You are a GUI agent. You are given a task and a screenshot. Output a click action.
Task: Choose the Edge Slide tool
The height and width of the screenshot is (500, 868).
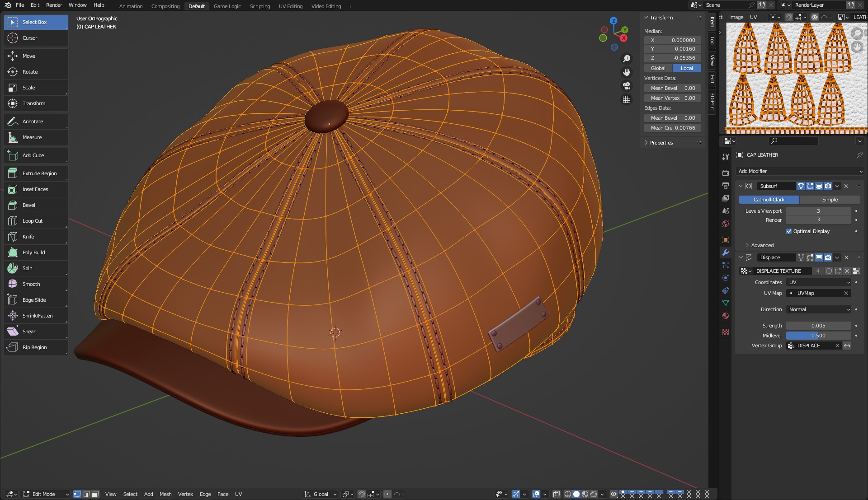click(x=36, y=300)
